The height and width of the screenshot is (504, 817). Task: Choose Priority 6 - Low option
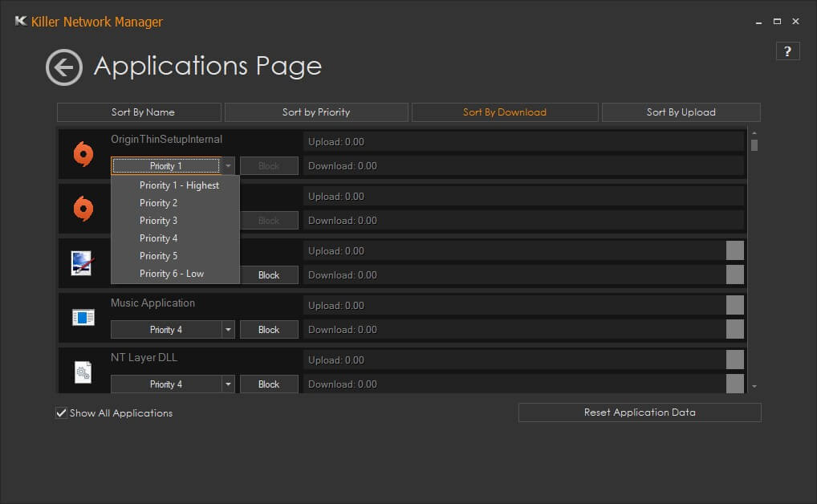(172, 274)
